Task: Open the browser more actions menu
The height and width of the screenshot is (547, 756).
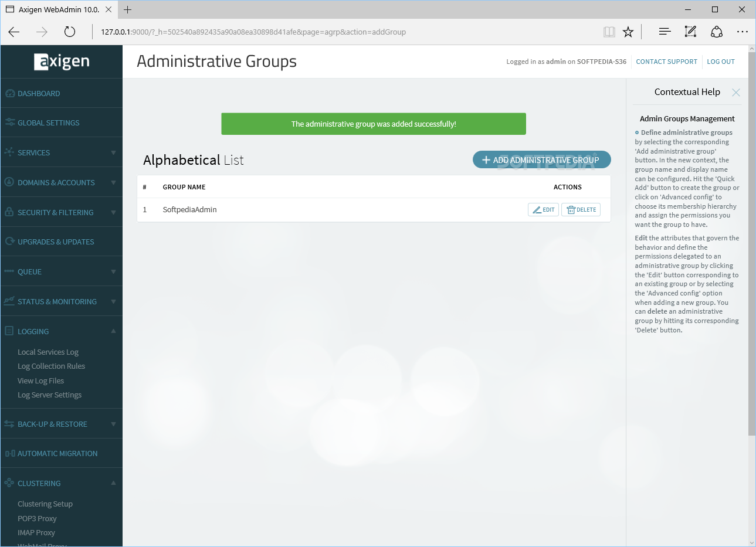Action: pyautogui.click(x=743, y=32)
